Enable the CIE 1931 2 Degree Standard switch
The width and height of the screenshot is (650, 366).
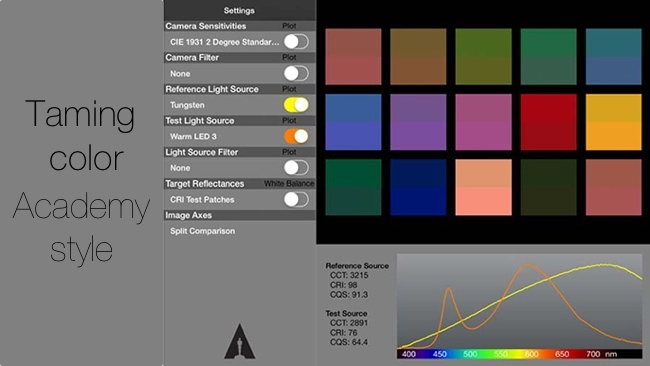(x=296, y=42)
